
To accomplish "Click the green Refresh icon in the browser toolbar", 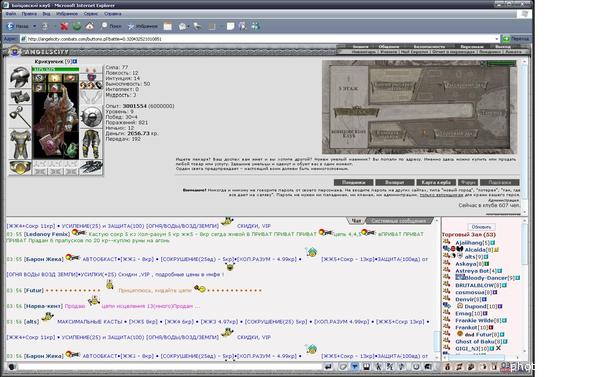I will click(x=77, y=26).
